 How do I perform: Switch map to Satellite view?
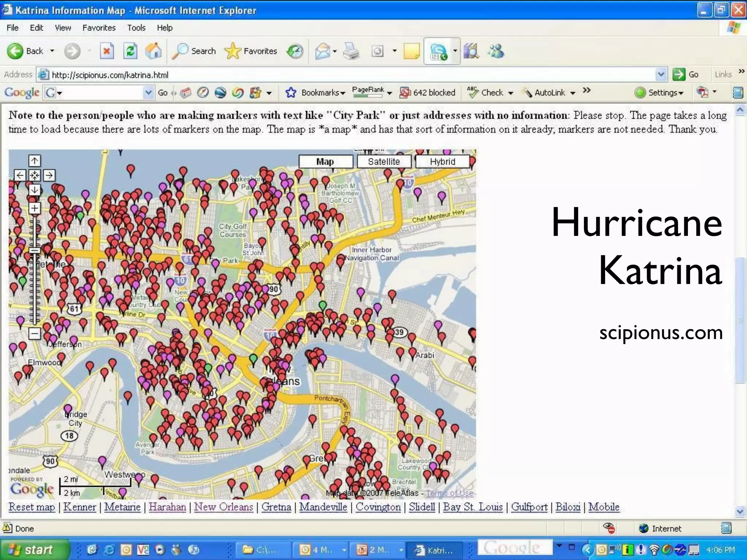click(384, 162)
